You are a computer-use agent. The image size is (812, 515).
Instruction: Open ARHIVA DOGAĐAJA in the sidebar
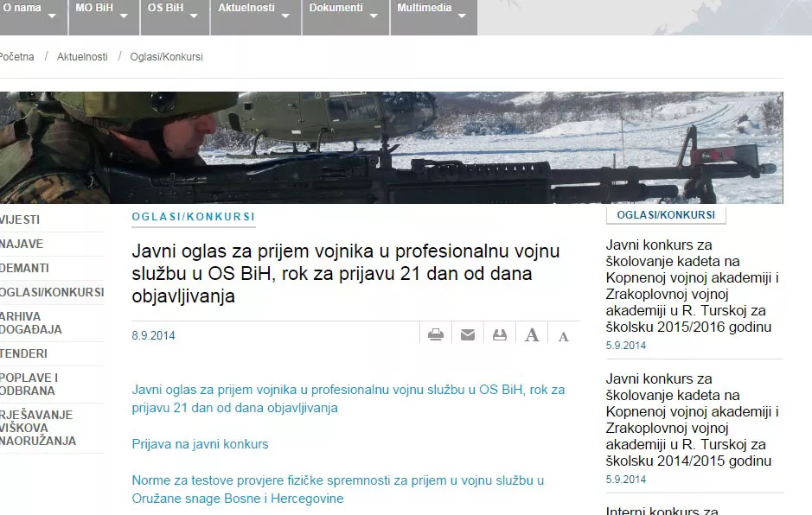pos(31,323)
